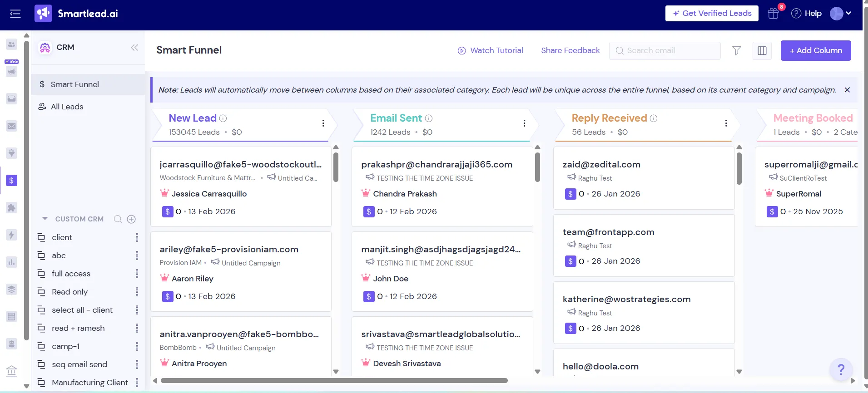
Task: Open the CRM dollar icon in left rail
Action: [11, 181]
